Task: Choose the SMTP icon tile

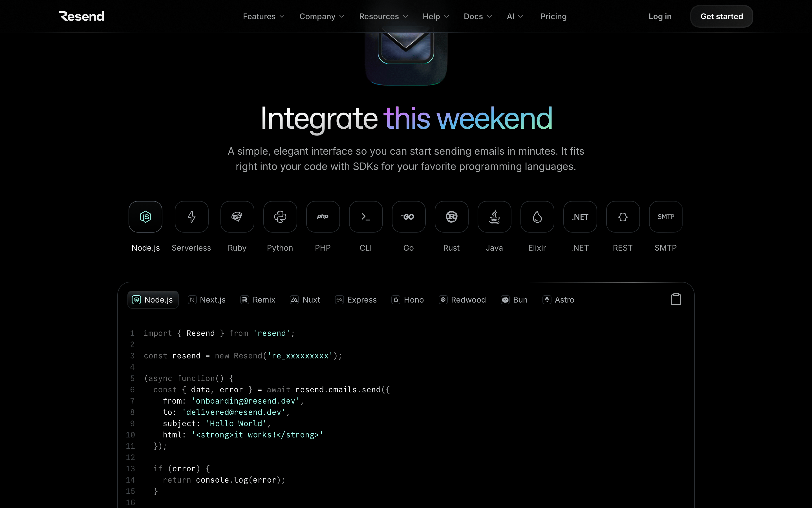Action: coord(666,217)
